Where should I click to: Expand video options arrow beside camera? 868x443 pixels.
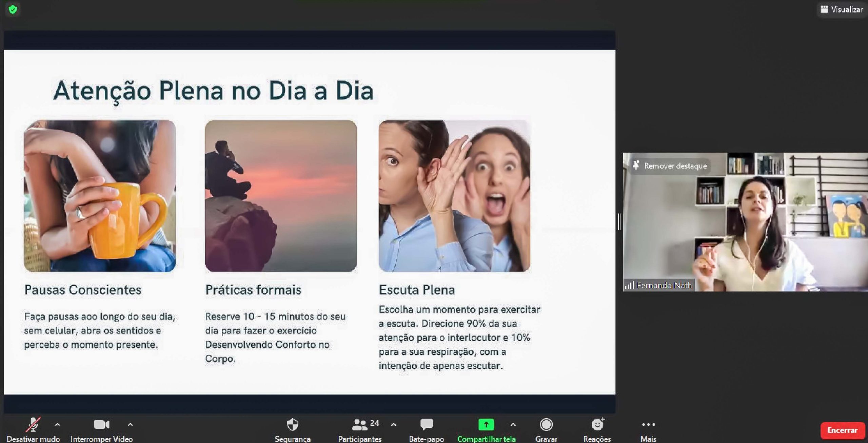(130, 425)
